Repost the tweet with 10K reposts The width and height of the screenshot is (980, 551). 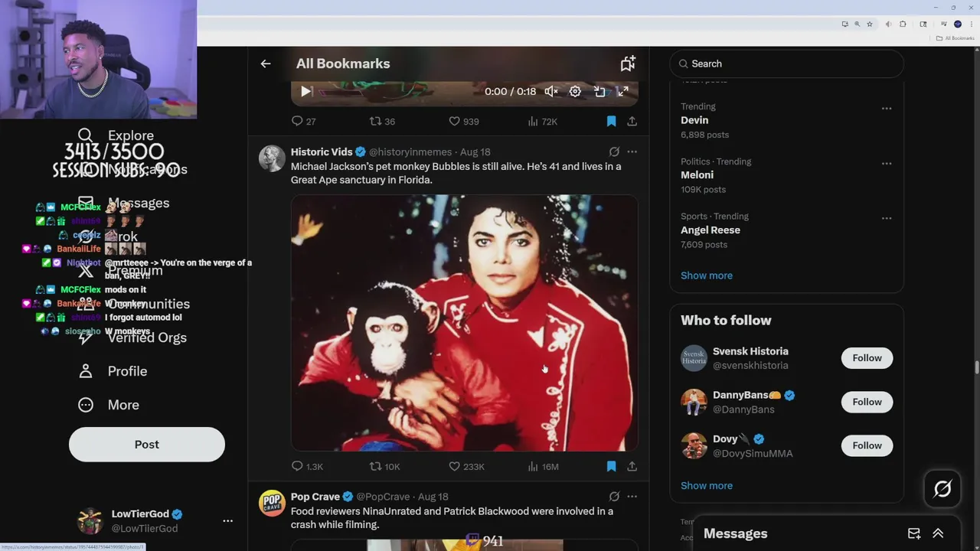pos(384,466)
